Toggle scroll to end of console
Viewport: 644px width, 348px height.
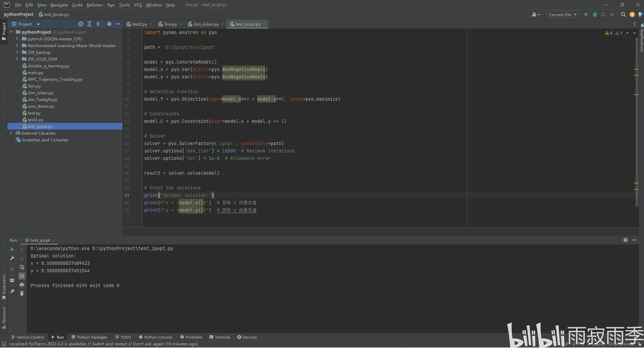click(22, 276)
